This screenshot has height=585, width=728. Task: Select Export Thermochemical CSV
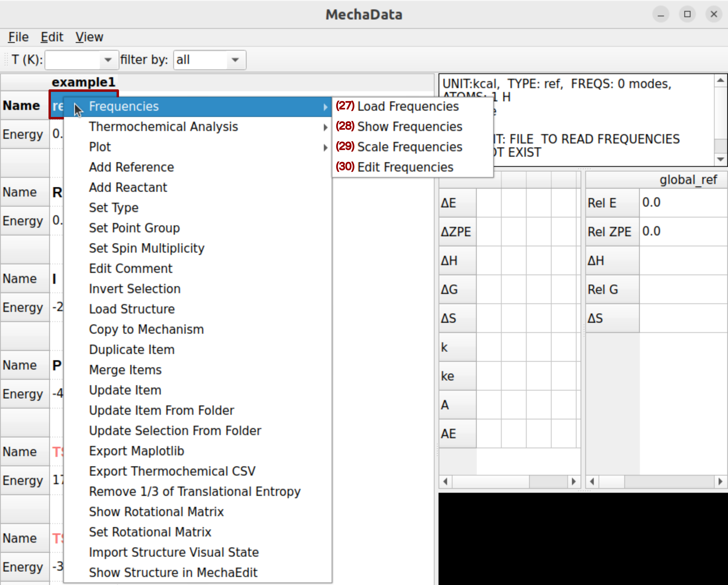(x=197, y=471)
